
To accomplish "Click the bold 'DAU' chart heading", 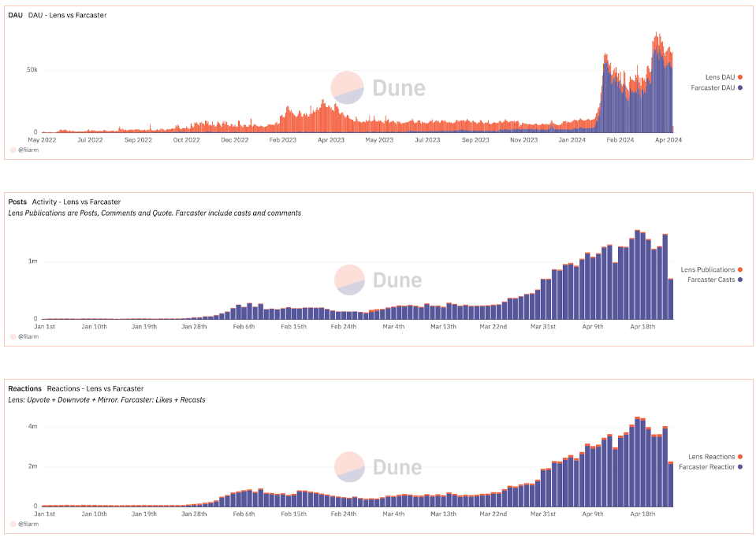I will [16, 16].
